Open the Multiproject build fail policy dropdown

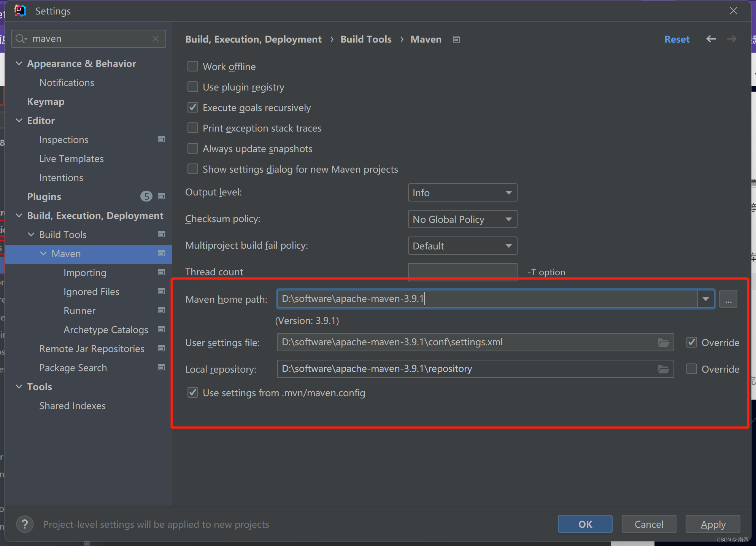coord(461,245)
